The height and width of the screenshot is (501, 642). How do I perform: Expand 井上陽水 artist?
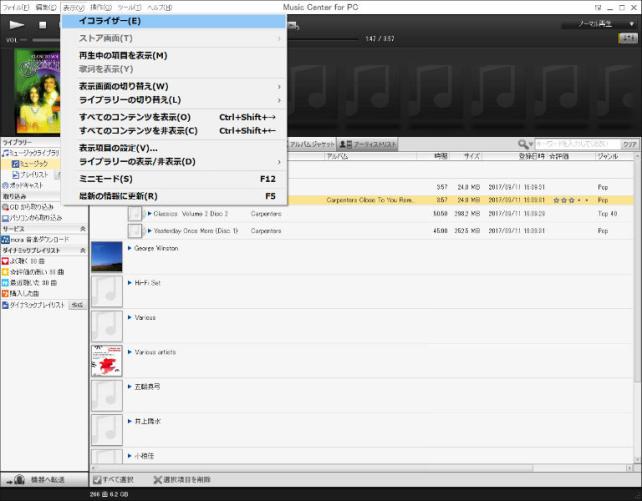coord(130,421)
